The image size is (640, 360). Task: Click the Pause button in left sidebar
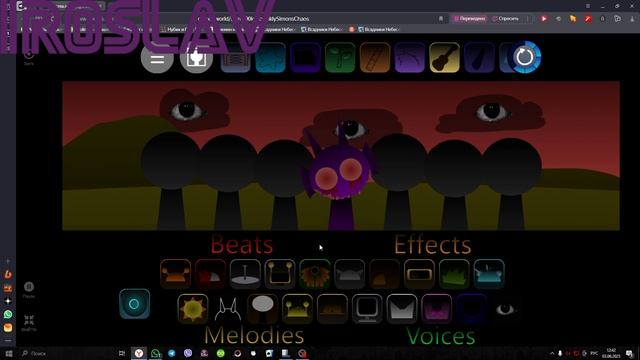click(x=29, y=289)
